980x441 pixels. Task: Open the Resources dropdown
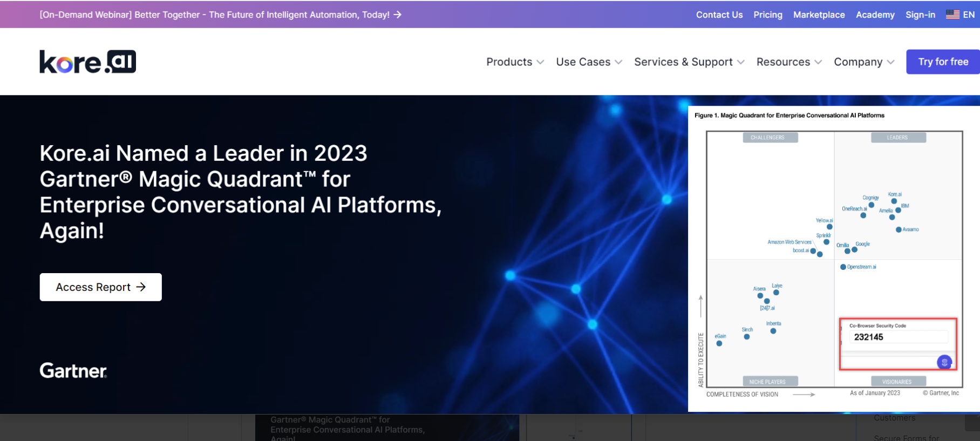click(x=789, y=62)
